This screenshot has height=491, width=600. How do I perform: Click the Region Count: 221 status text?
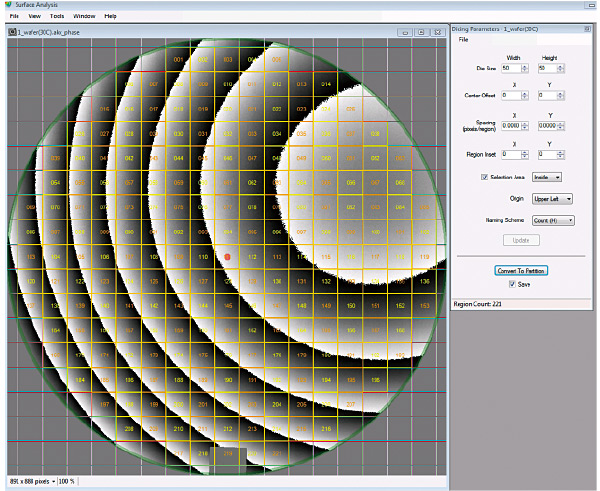coord(478,304)
